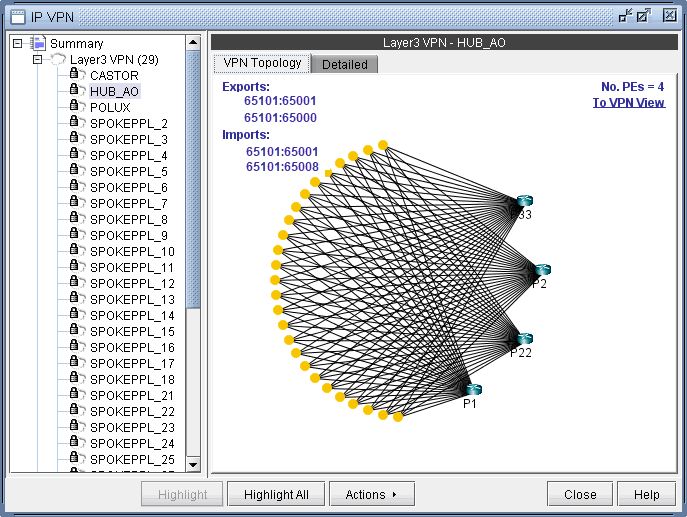
Task: Switch to the Detailed tab
Action: coord(344,64)
